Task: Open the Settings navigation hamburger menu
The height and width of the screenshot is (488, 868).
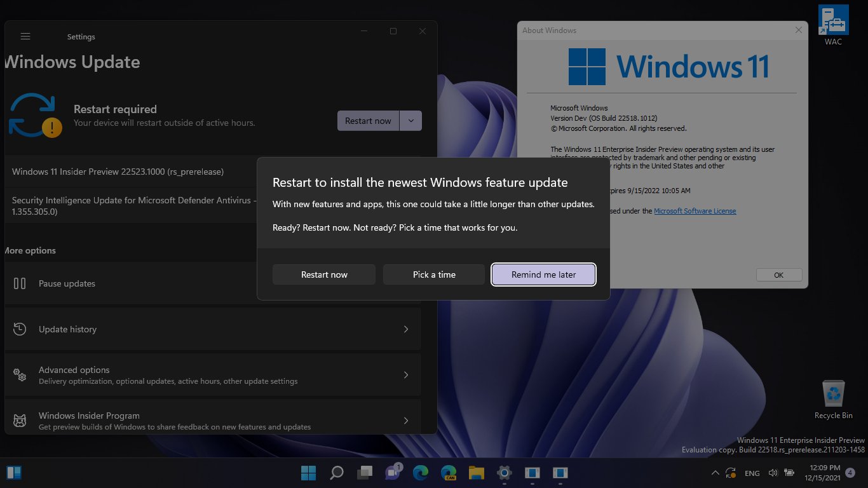Action: [x=25, y=37]
